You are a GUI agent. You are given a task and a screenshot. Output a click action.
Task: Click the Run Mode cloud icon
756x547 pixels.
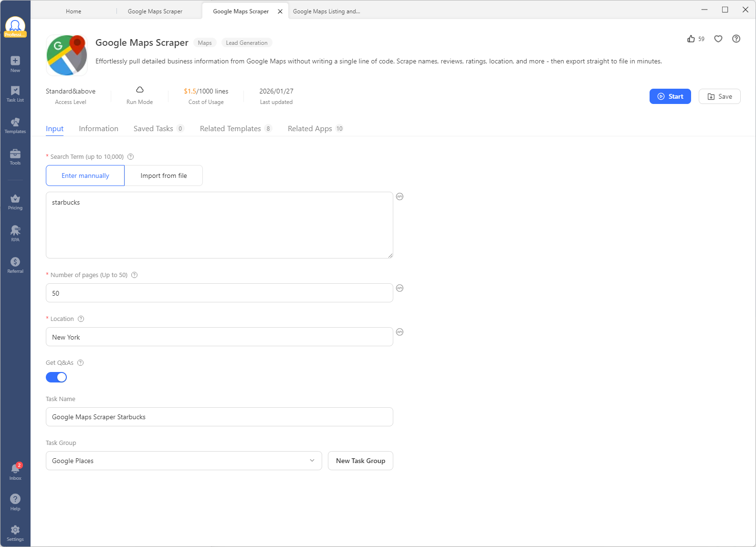click(140, 90)
